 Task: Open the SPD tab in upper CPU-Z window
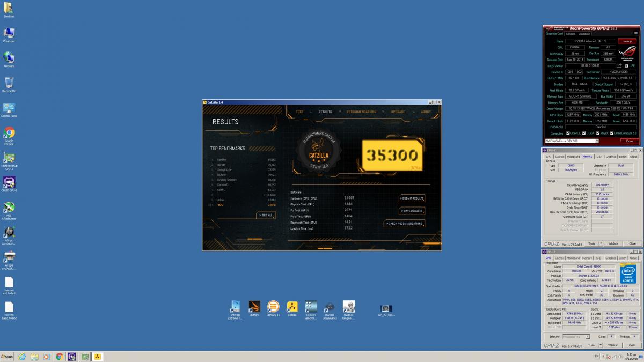599,157
